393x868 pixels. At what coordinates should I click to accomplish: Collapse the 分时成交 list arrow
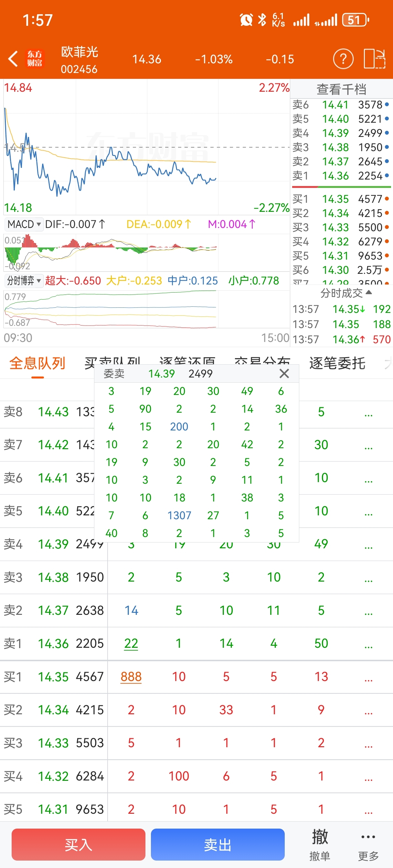pyautogui.click(x=369, y=293)
